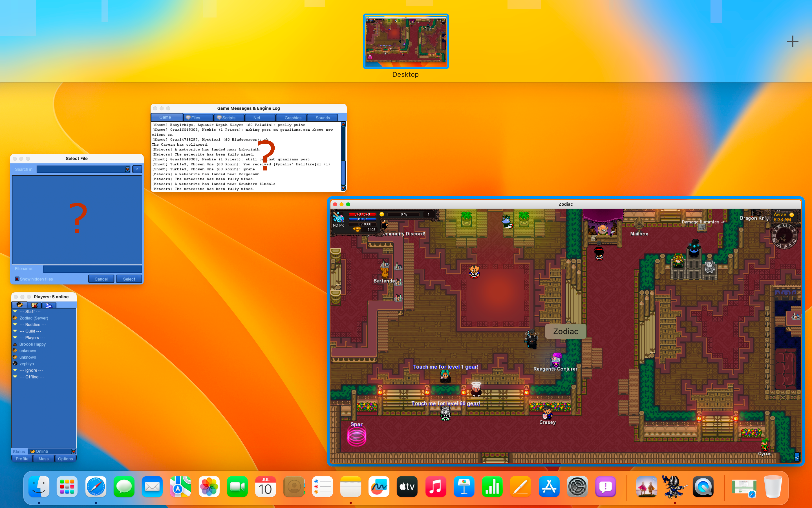The width and height of the screenshot is (812, 508).
Task: Focus the Filename input field in Select File
Action: tap(92, 269)
